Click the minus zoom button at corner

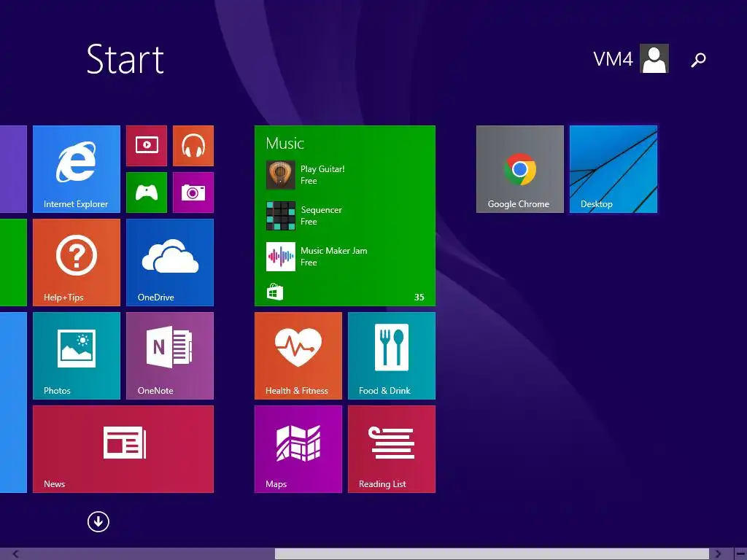pyautogui.click(x=741, y=554)
